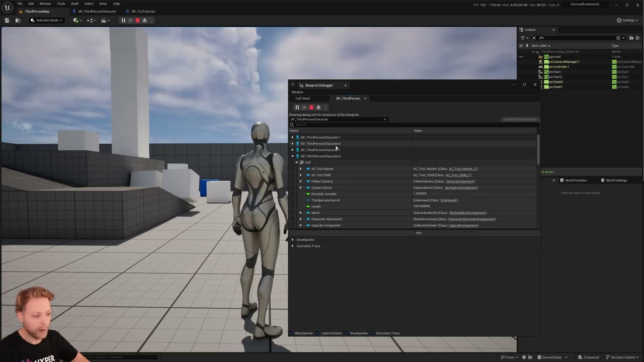Screen dimensions: 644x362
Task: Expand the Capsule Component row
Action: tap(300, 225)
